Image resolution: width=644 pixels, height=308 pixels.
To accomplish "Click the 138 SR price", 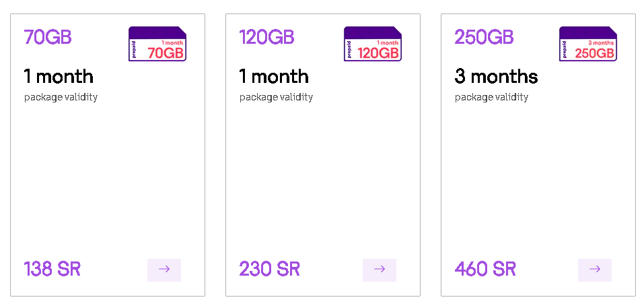I will pos(52,270).
